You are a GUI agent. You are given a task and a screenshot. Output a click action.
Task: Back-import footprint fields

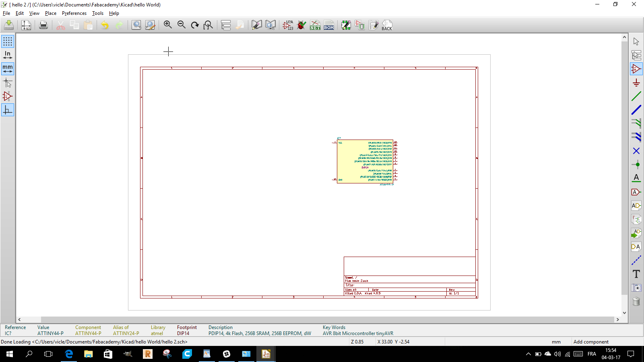pyautogui.click(x=387, y=25)
